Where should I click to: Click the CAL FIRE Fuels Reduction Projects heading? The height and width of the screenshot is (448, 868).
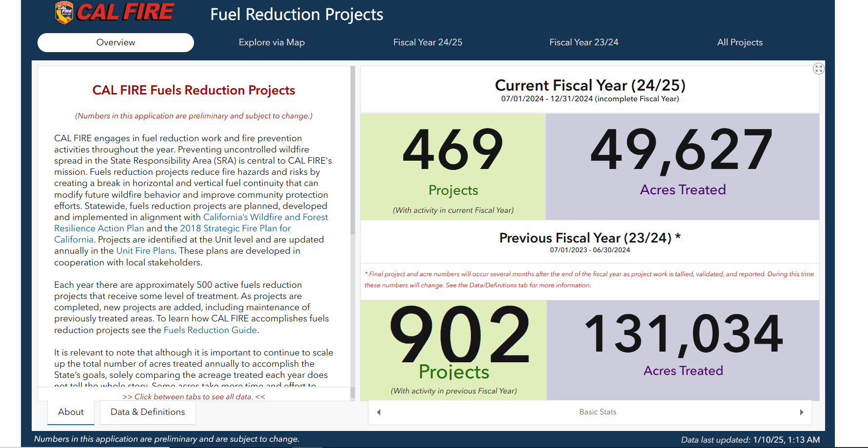193,90
